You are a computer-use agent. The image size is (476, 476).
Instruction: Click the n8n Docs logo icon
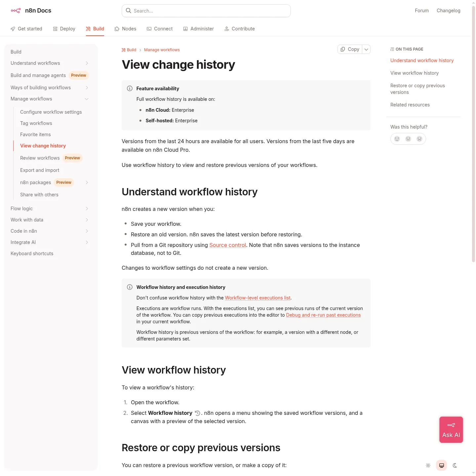pyautogui.click(x=16, y=11)
